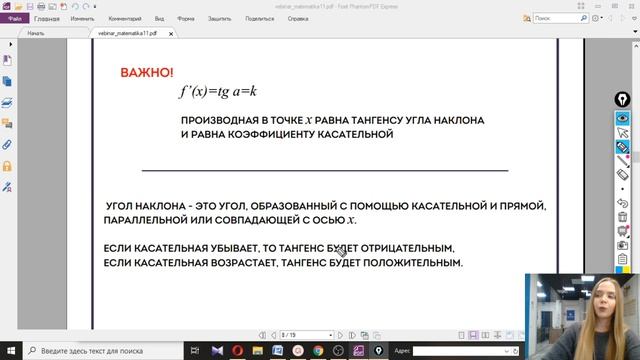Viewport: 640px width, 360px height.
Task: Open the Bookmarks panel icon in left sidebar
Action: pos(7,61)
